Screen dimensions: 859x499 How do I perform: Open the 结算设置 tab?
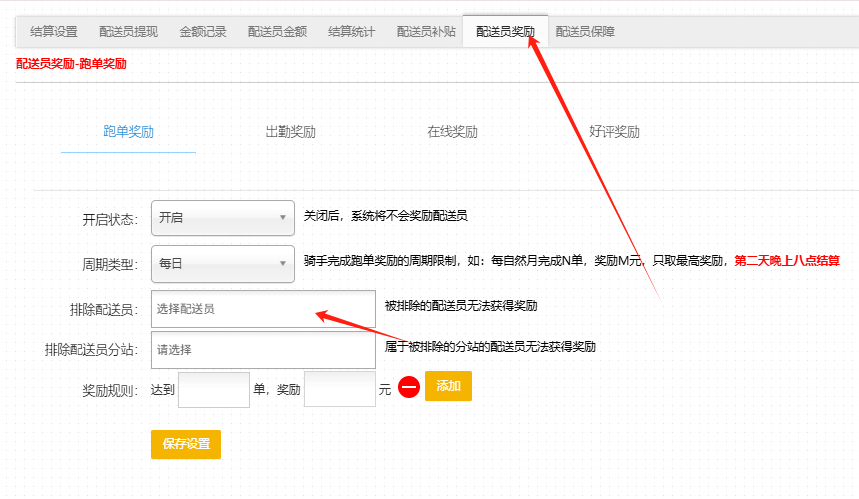point(54,32)
